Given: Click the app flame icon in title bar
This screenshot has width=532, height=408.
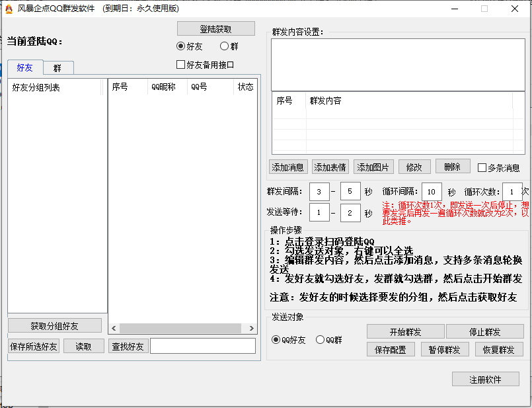Looking at the screenshot, I should coord(9,9).
